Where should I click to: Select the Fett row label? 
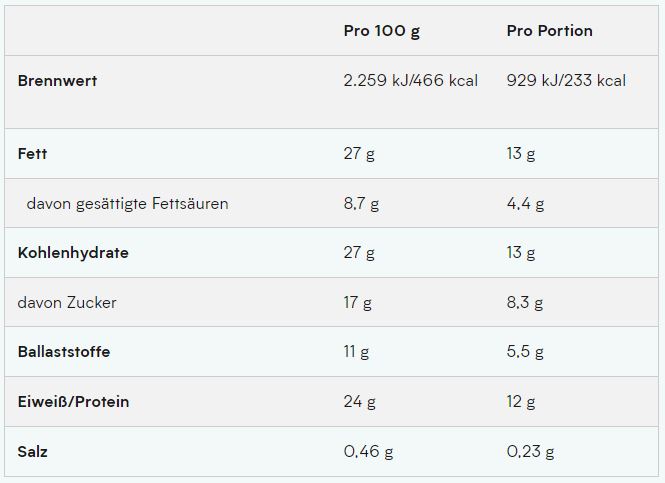coord(32,154)
